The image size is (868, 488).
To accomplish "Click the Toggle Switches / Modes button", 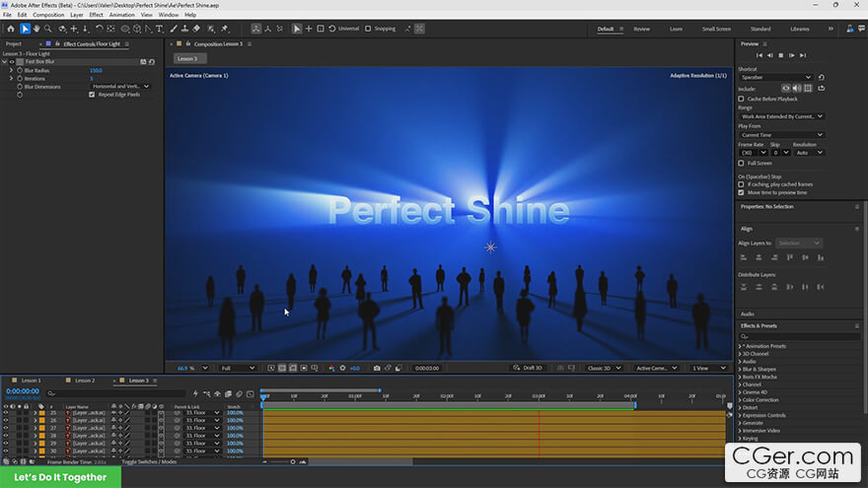I will (x=149, y=462).
